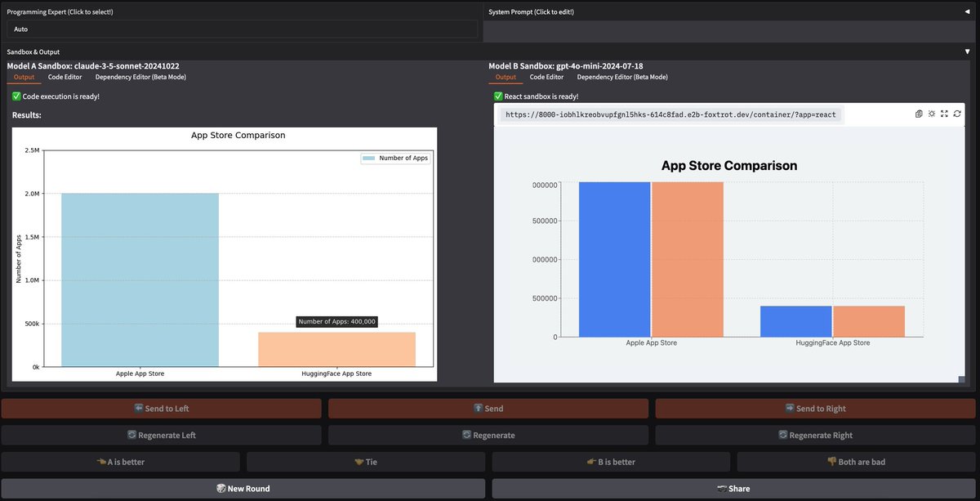Share the current comparison
980x501 pixels.
[733, 488]
